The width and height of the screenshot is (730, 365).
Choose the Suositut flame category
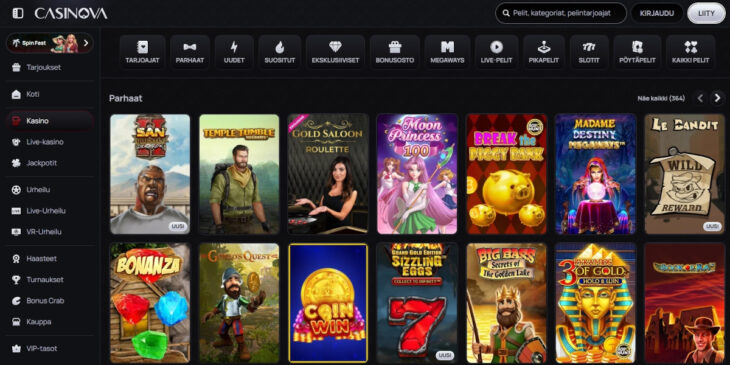(279, 52)
